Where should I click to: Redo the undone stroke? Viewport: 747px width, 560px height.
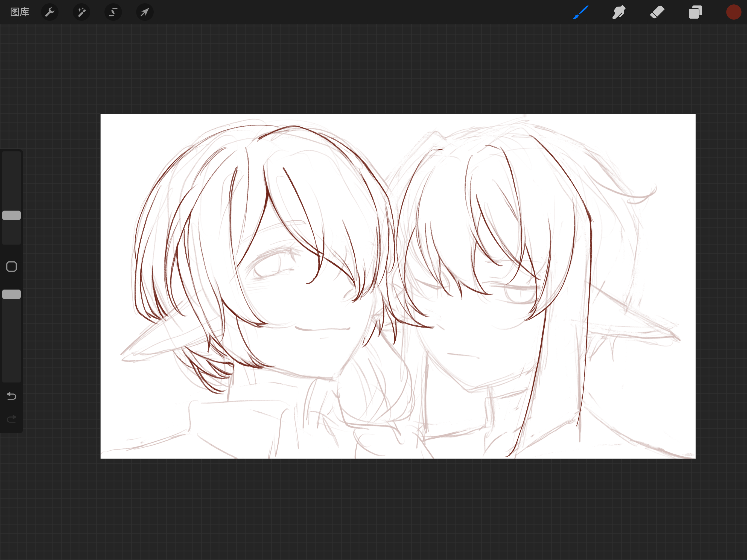[x=11, y=419]
